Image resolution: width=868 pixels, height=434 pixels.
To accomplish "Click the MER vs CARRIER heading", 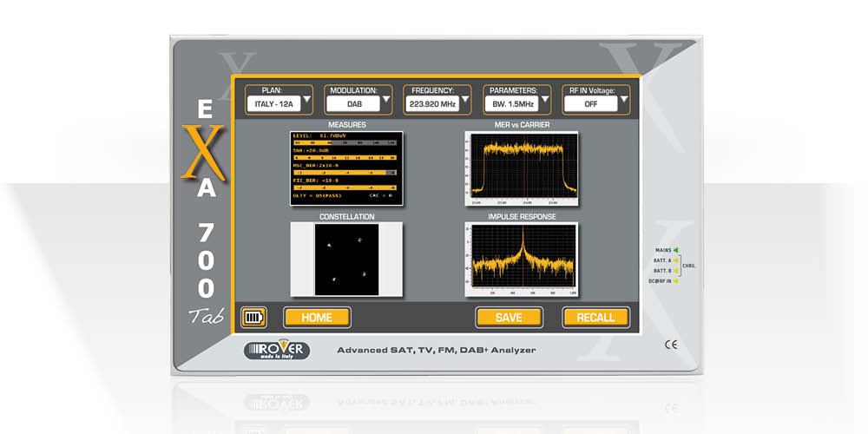I will pos(522,125).
